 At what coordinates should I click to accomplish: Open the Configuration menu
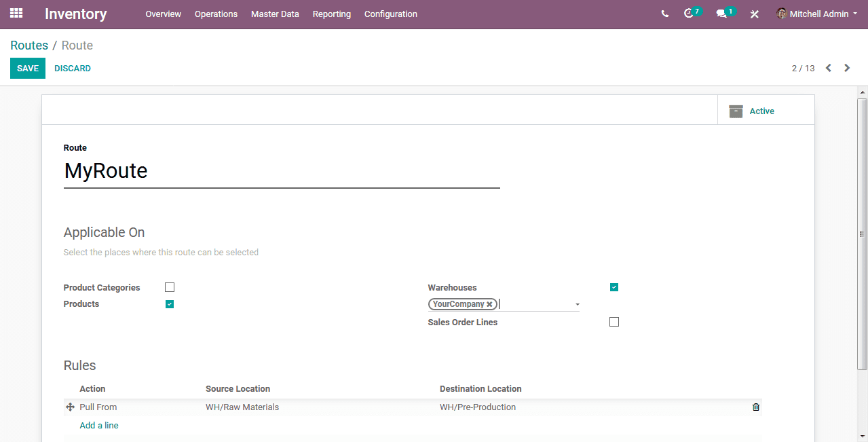click(x=391, y=14)
